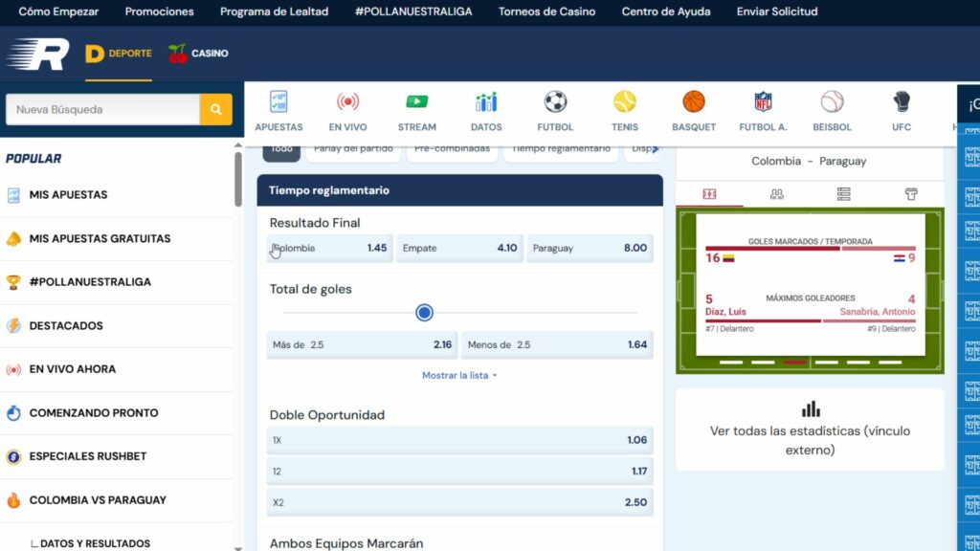Click the orange search magnifier button
This screenshot has width=980, height=551.
(215, 109)
